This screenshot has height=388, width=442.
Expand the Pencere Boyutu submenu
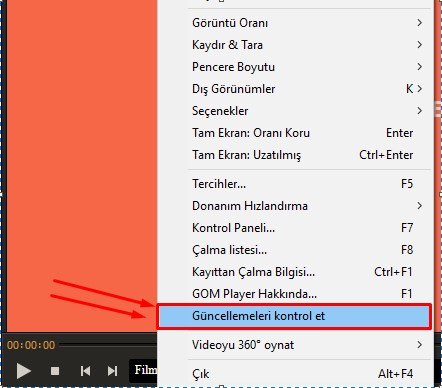click(295, 67)
